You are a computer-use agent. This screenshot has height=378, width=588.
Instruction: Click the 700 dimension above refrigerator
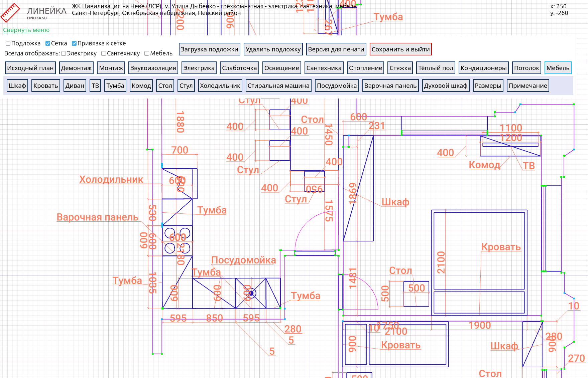(x=180, y=150)
